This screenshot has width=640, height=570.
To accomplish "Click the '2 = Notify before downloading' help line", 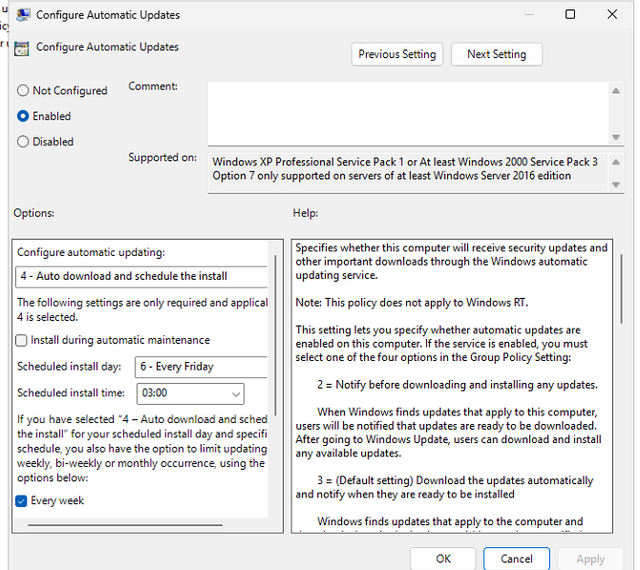I will click(x=457, y=385).
